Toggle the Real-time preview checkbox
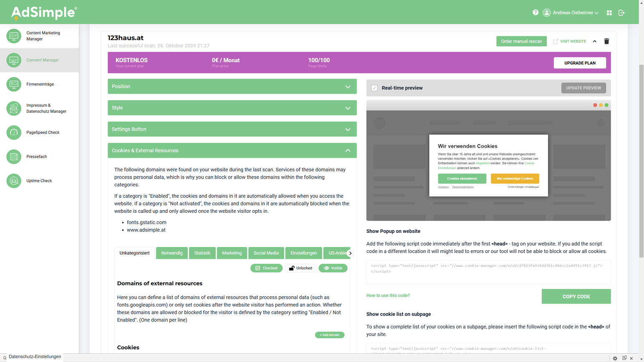This screenshot has height=362, width=644. coord(374,88)
